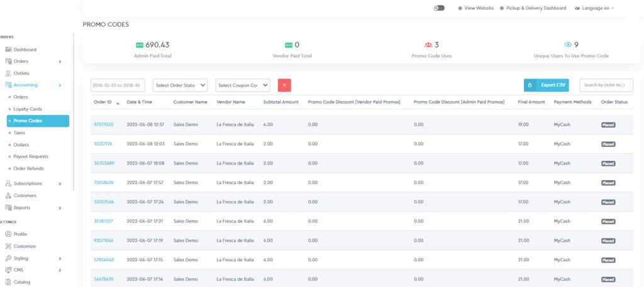Expand the Subscriptions sidebar menu
Viewport: 644px width, 287px height.
pos(60,183)
